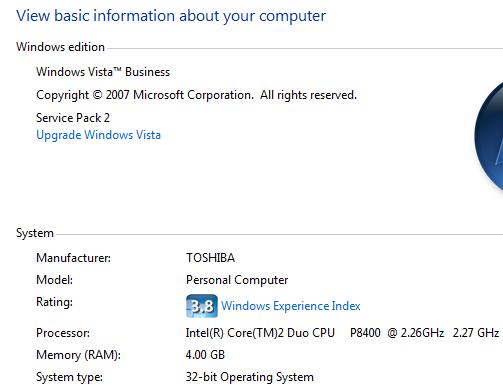The image size is (503, 392).
Task: Click the Microsoft copyright 2007 text
Action: (196, 95)
